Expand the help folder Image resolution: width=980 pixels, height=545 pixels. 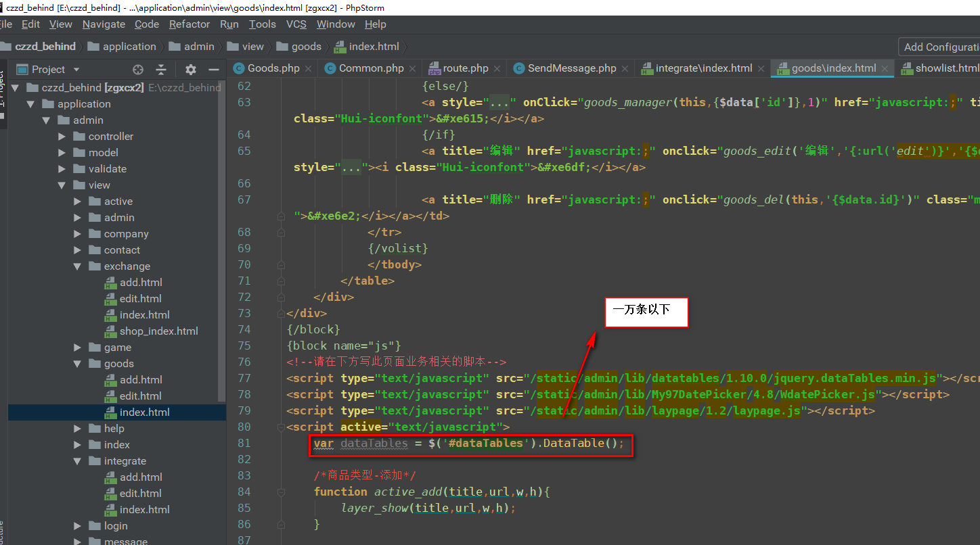tap(78, 429)
